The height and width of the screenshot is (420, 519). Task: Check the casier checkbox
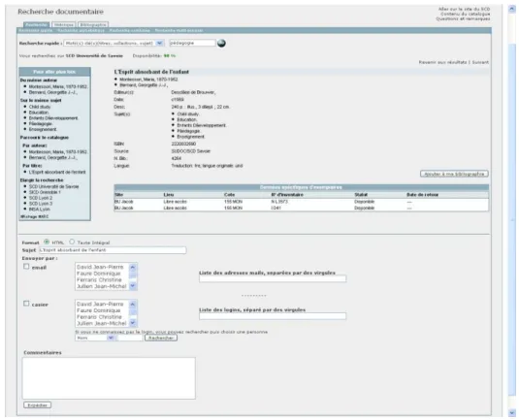(x=26, y=304)
